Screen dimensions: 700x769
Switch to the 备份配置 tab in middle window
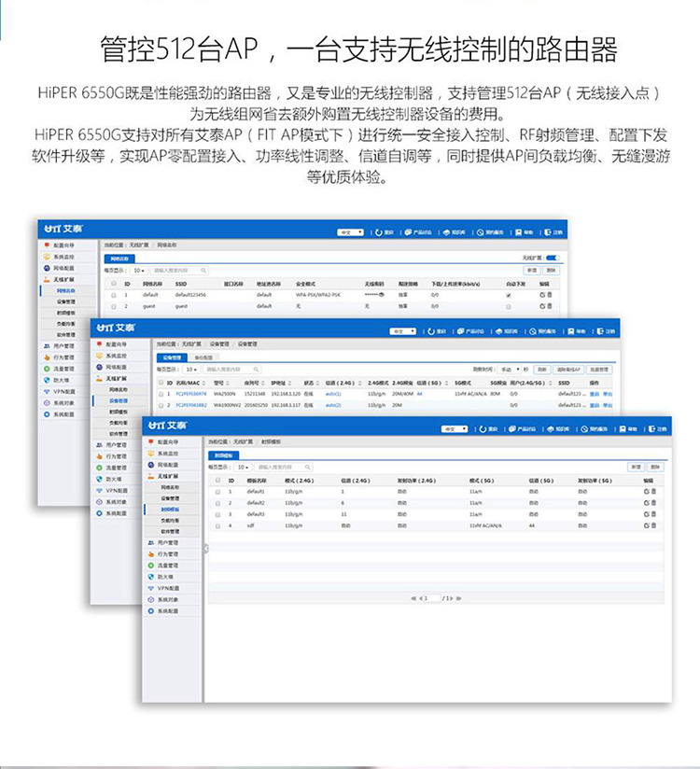pyautogui.click(x=203, y=357)
